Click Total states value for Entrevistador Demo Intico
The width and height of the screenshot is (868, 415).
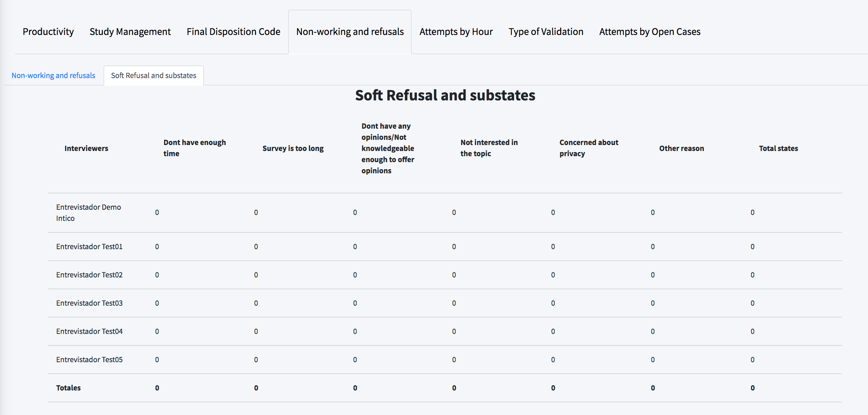pyautogui.click(x=753, y=212)
